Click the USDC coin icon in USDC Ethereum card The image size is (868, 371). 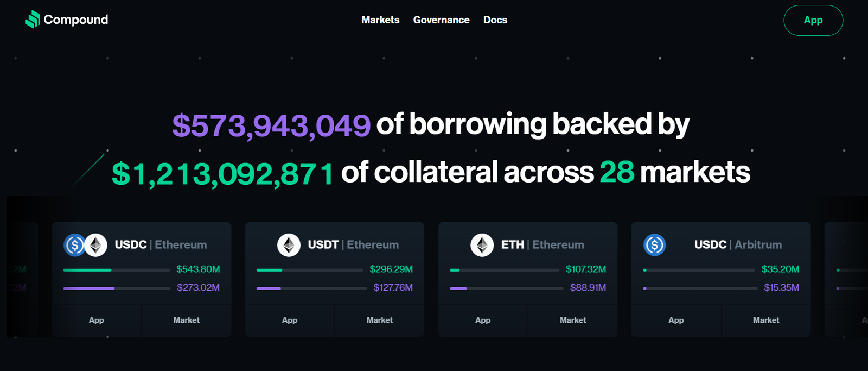[73, 245]
